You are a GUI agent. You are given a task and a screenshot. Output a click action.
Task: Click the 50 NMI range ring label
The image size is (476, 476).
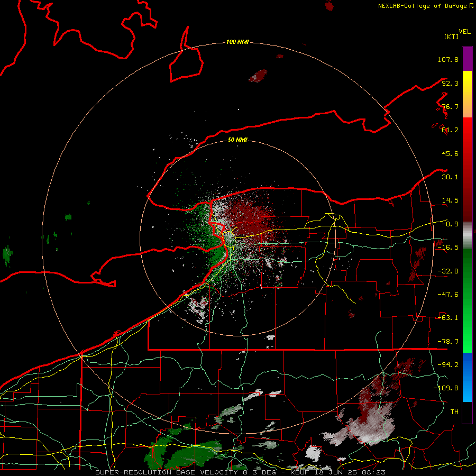click(x=237, y=140)
